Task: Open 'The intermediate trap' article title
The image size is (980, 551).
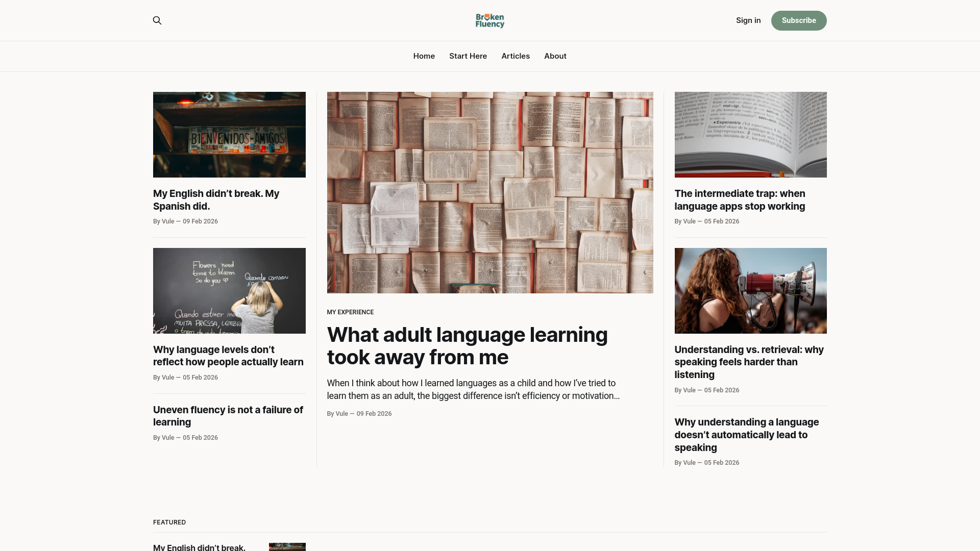Action: [740, 200]
